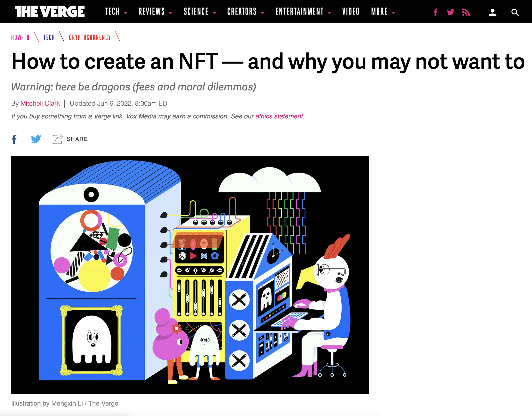Open author Mitchell Clark's page
The width and height of the screenshot is (532, 416).
tap(40, 103)
